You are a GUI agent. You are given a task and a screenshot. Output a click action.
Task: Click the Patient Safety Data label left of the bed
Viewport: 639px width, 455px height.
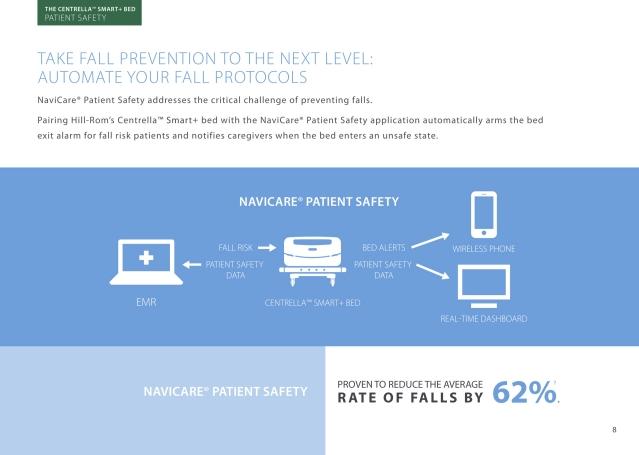pos(235,270)
